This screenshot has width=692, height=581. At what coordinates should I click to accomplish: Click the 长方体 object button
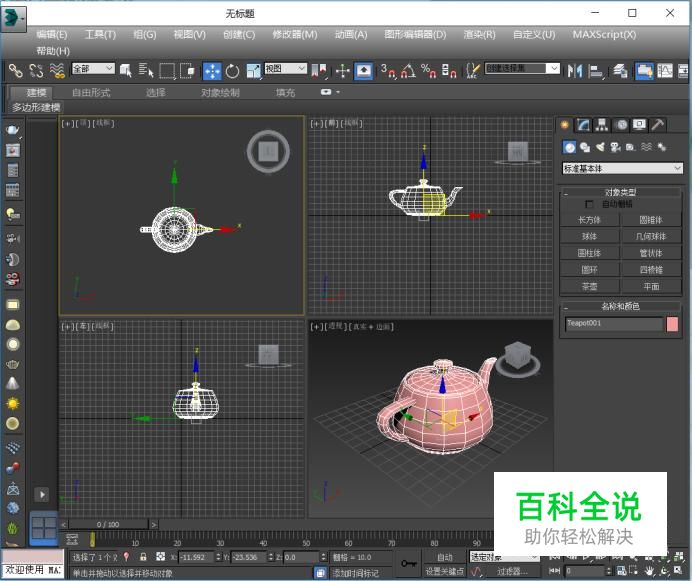click(x=590, y=220)
